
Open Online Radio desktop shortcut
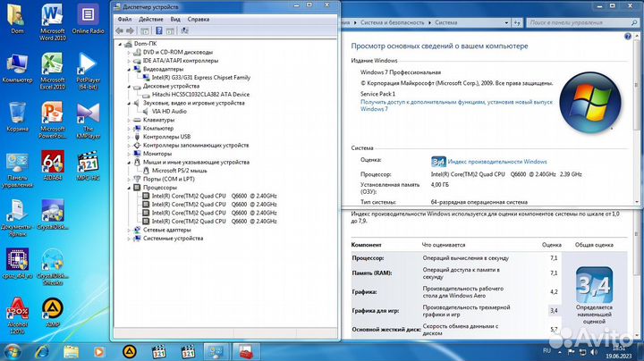(x=88, y=19)
